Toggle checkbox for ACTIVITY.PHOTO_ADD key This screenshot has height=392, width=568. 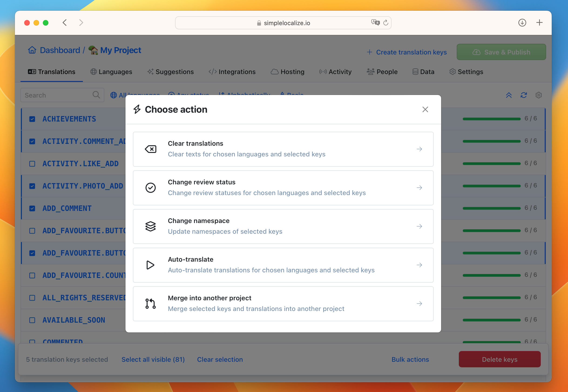tap(33, 186)
